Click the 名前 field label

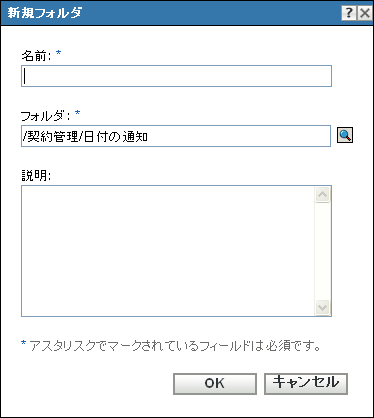click(x=36, y=55)
